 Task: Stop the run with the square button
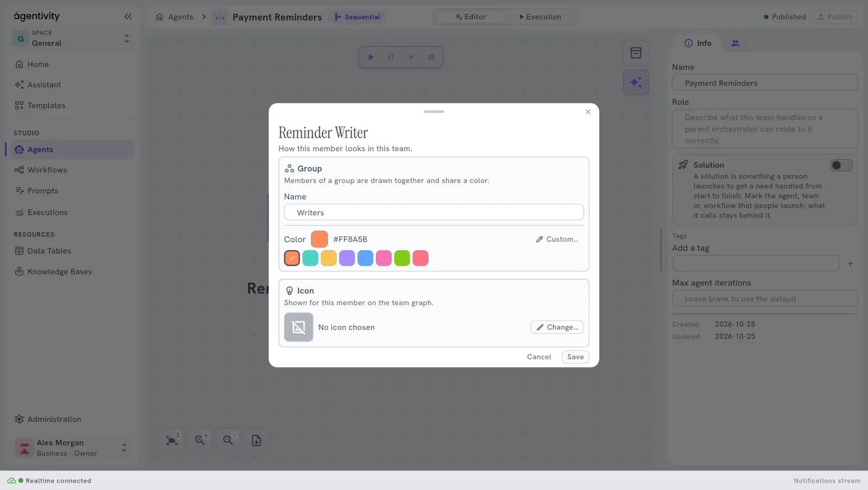click(x=431, y=57)
